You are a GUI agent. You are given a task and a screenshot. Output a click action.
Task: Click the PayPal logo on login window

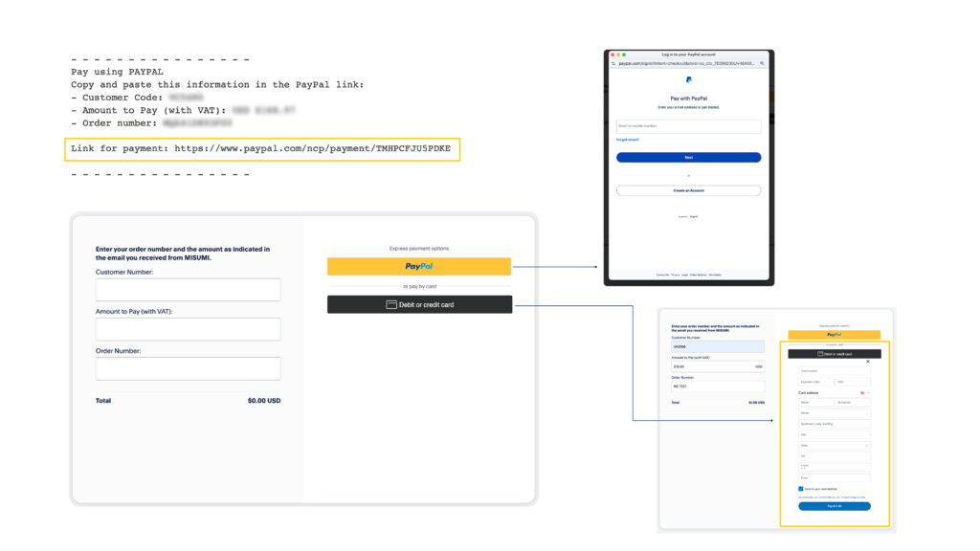(x=688, y=80)
